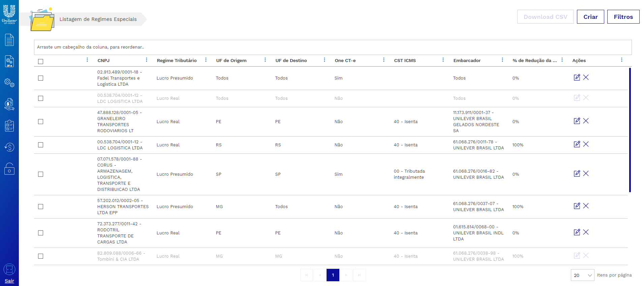Edit the GRANELEIRO TRANSPORTES row
The image size is (644, 286).
pos(577,121)
